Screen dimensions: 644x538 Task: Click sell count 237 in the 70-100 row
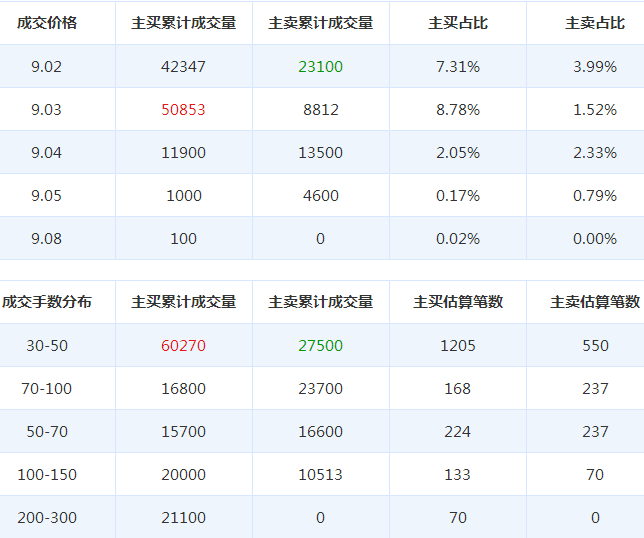point(596,389)
